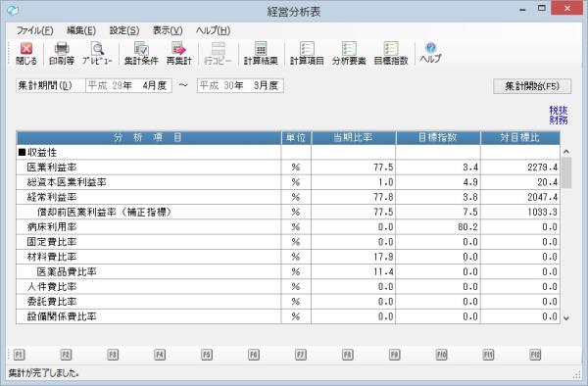This screenshot has height=386, width=588.
Task: Select the 経常利益率 row
Action: click(288, 197)
